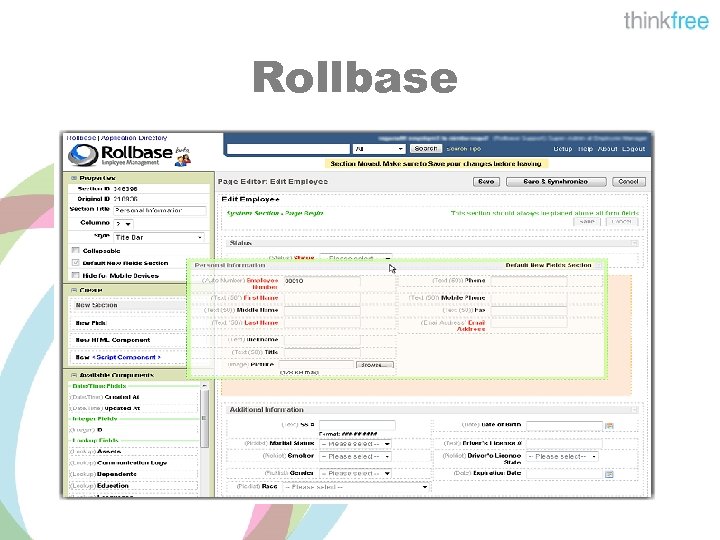Click the Personal Information section corner icon
This screenshot has width=720, height=540.
click(x=599, y=265)
